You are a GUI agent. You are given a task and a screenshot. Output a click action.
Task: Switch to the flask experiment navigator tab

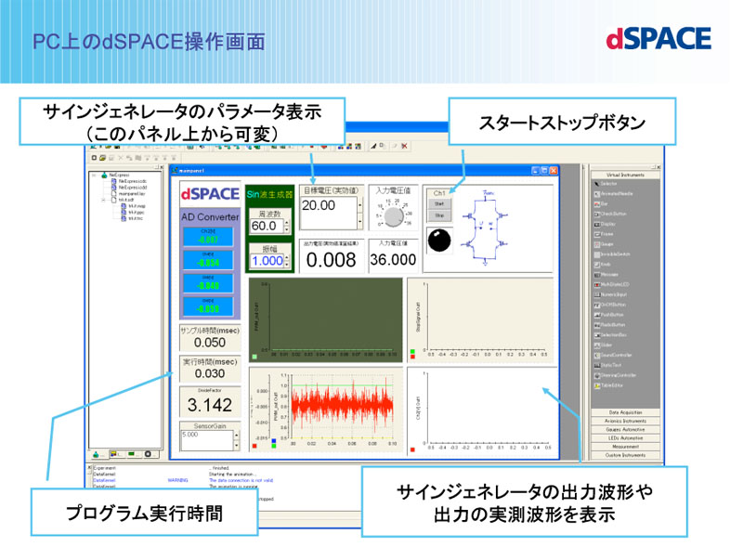tap(98, 455)
